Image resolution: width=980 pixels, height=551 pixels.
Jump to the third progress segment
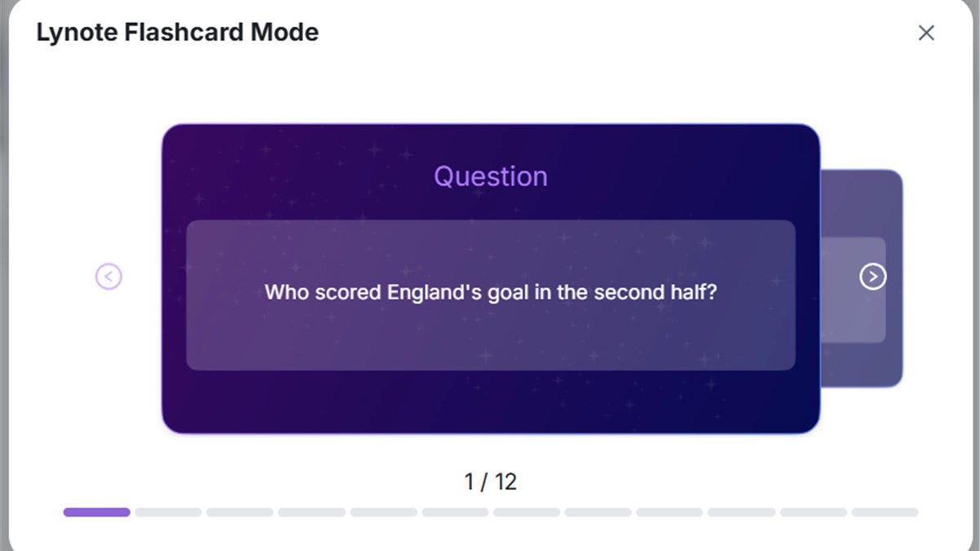tap(240, 513)
